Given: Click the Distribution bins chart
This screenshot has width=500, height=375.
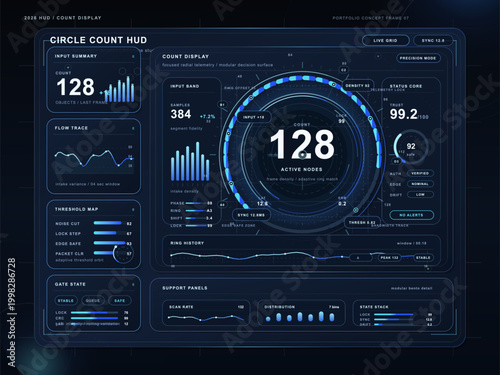Looking at the screenshot, I should click(300, 317).
